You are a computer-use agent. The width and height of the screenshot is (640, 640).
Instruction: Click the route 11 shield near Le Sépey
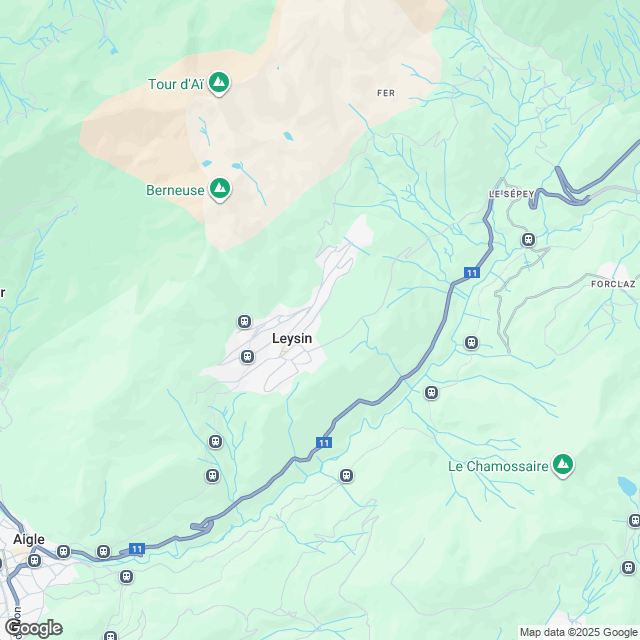pos(471,273)
